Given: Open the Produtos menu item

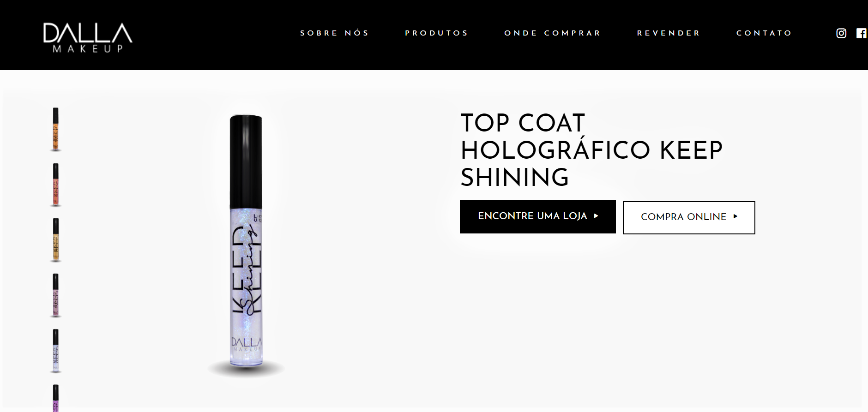Looking at the screenshot, I should coord(436,33).
